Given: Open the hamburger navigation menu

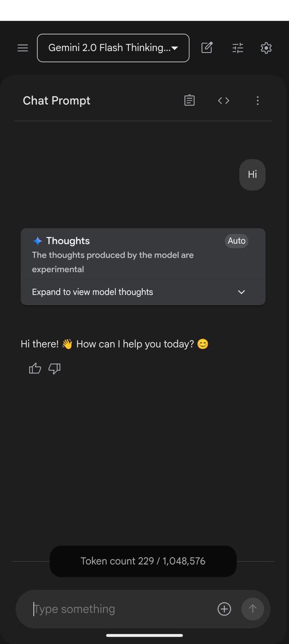Looking at the screenshot, I should coord(22,47).
